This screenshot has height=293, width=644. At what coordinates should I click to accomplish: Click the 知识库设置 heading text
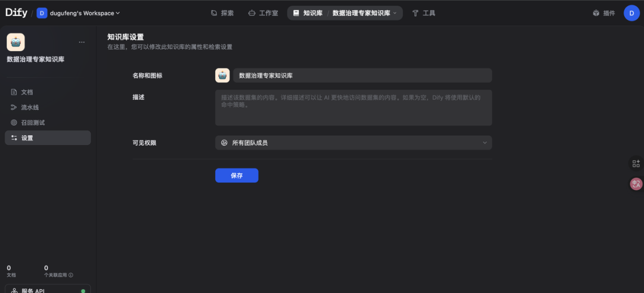(x=126, y=38)
